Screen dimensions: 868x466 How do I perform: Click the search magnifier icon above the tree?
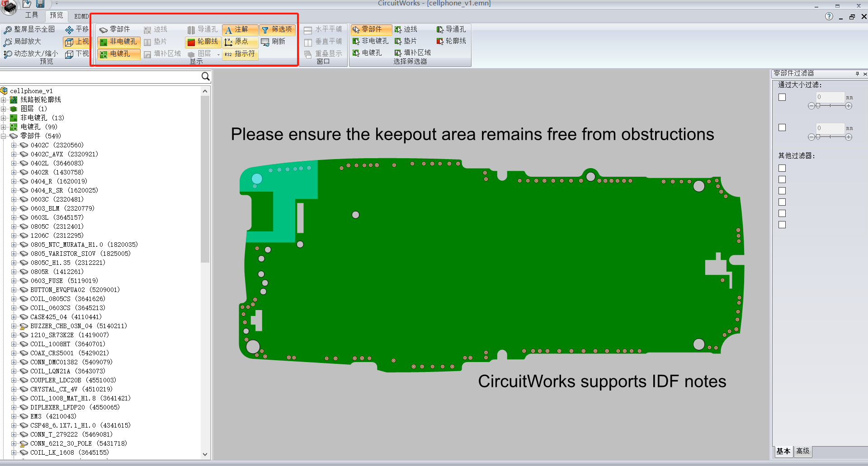click(x=205, y=76)
